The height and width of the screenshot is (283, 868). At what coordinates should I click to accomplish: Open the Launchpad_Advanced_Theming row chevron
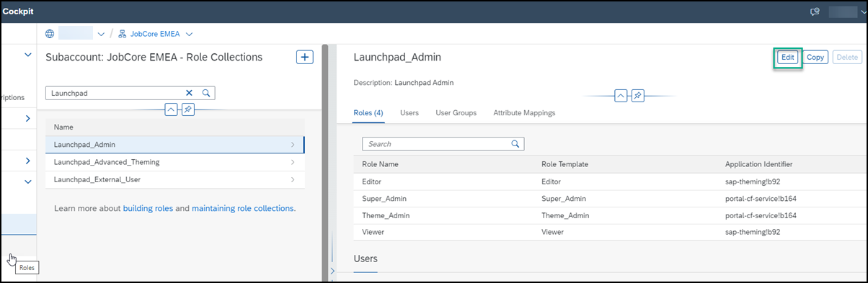293,162
